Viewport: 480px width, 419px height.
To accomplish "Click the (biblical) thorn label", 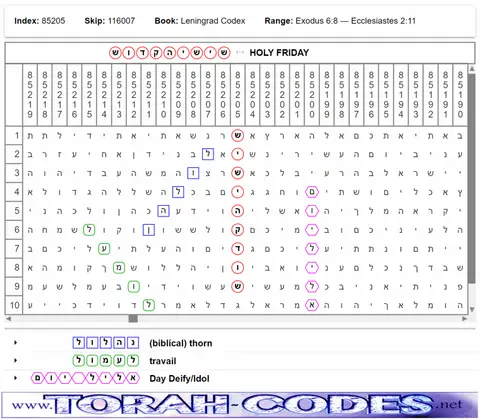I will coord(180,343).
